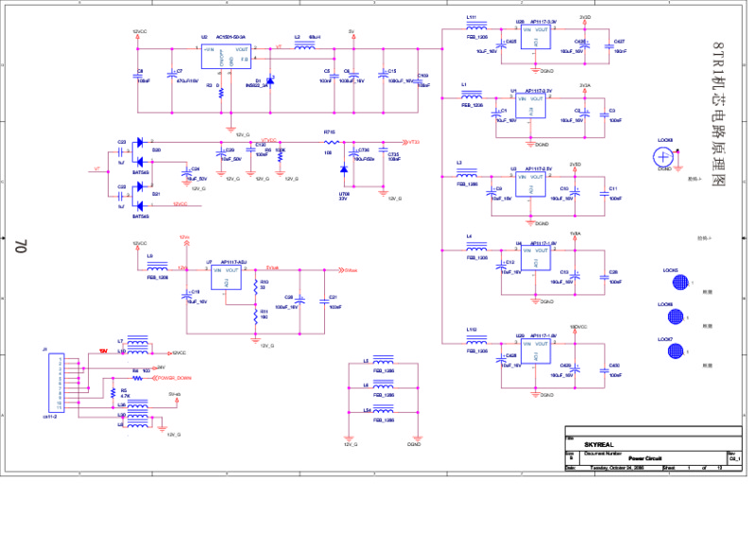756x534 pixels.
Task: Select the U3 AP1117-2.5V regulator block
Action: point(530,184)
